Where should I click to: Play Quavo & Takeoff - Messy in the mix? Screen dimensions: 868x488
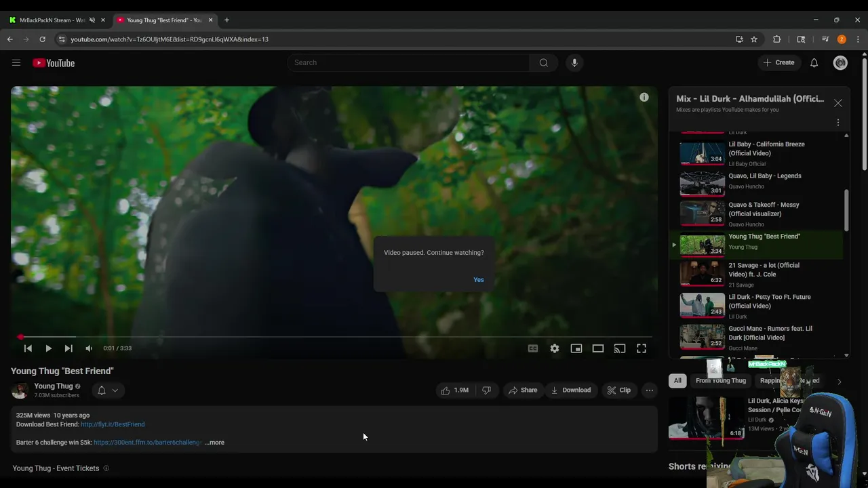[x=760, y=213]
